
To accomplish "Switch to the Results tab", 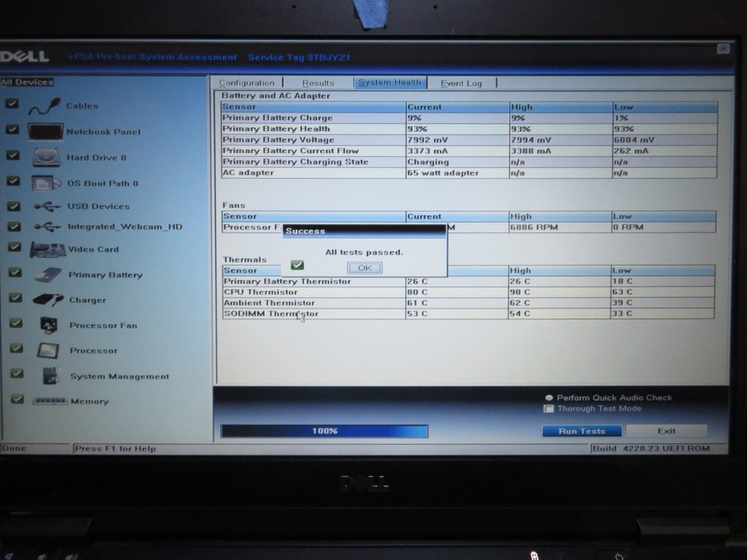I will 318,83.
